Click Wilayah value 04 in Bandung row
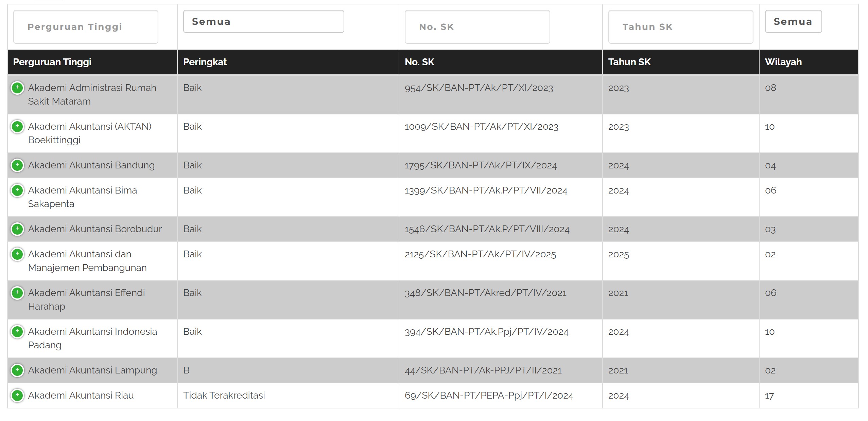 (x=770, y=165)
